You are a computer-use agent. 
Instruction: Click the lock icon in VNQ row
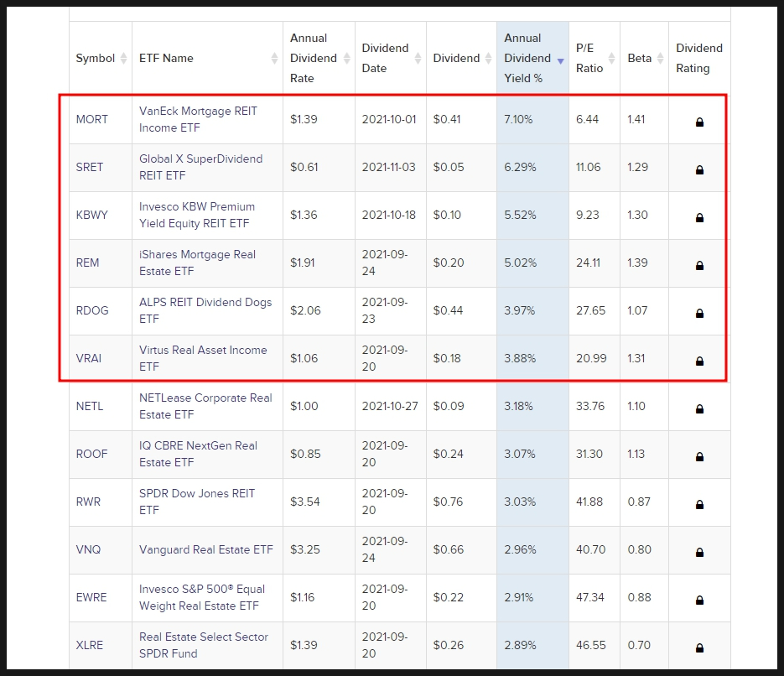[x=699, y=552]
